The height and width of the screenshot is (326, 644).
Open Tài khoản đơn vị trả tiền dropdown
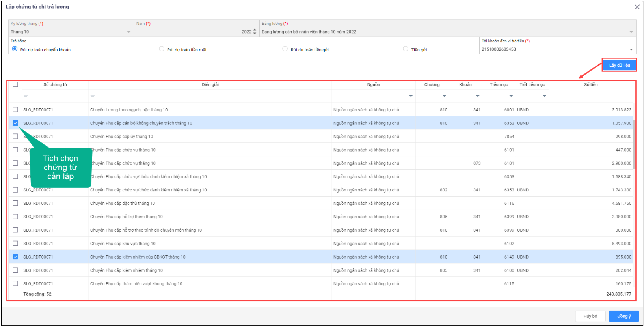point(631,49)
